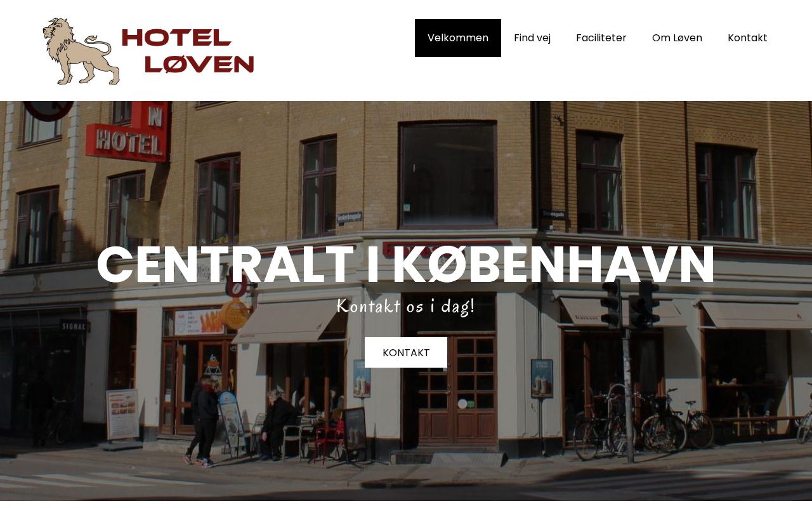Click the white KONTAKT button
812x508 pixels.
[406, 352]
